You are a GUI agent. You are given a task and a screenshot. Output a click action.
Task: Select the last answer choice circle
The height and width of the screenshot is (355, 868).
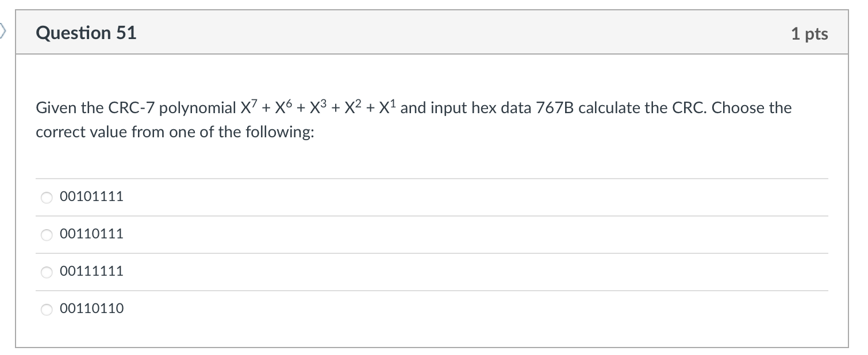click(47, 309)
